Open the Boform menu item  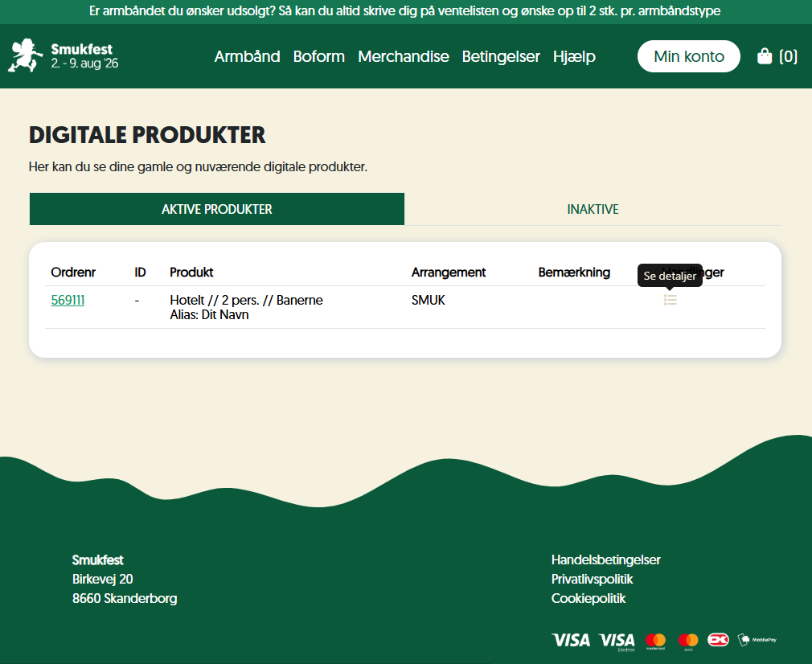tap(319, 56)
